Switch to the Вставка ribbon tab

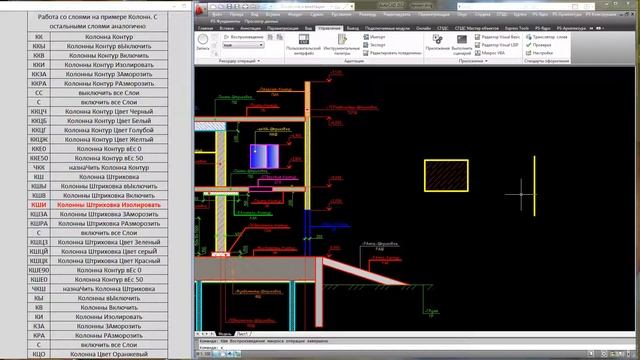coord(227,28)
